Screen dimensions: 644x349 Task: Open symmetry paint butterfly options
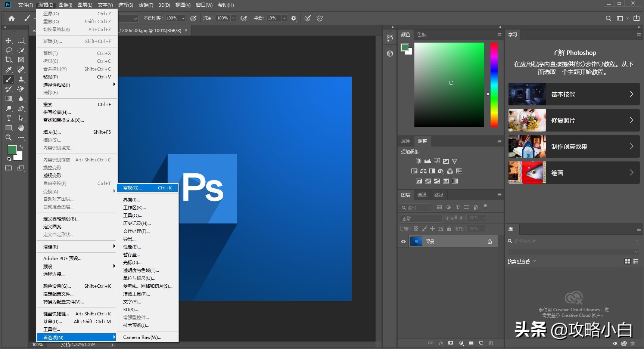(320, 18)
